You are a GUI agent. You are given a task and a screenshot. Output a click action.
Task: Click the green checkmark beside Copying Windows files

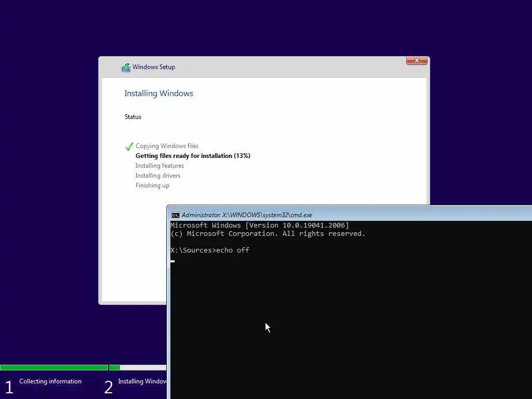(x=129, y=146)
